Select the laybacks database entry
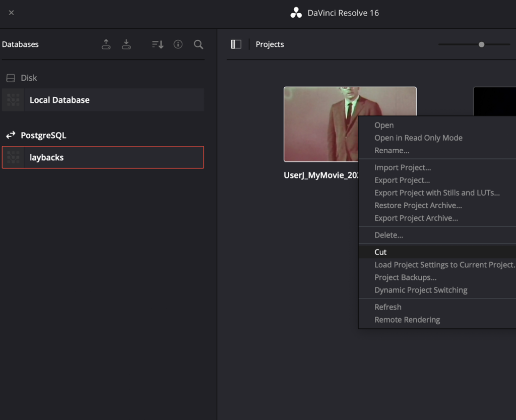This screenshot has width=516, height=420. coord(103,157)
